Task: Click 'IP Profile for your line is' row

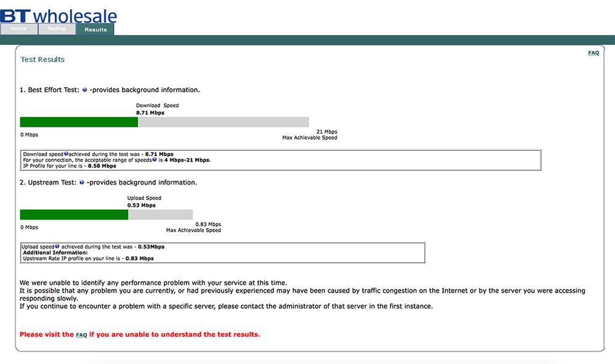Action: [x=70, y=166]
